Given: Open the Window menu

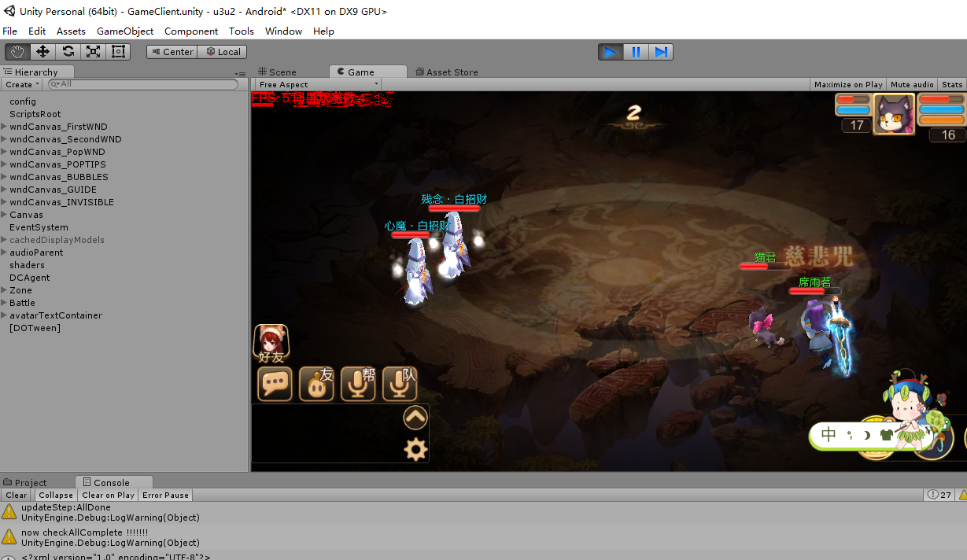Looking at the screenshot, I should point(283,31).
